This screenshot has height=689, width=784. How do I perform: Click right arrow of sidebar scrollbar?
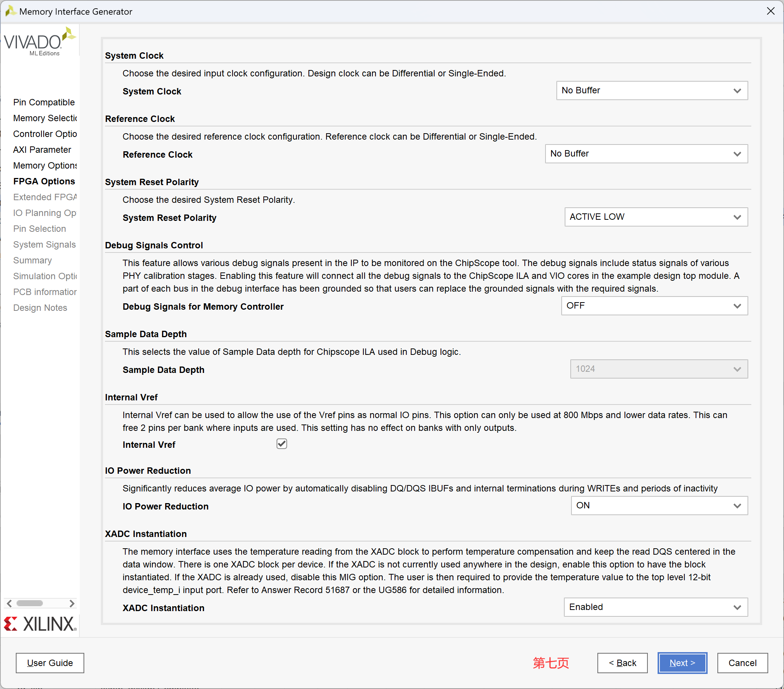[72, 603]
